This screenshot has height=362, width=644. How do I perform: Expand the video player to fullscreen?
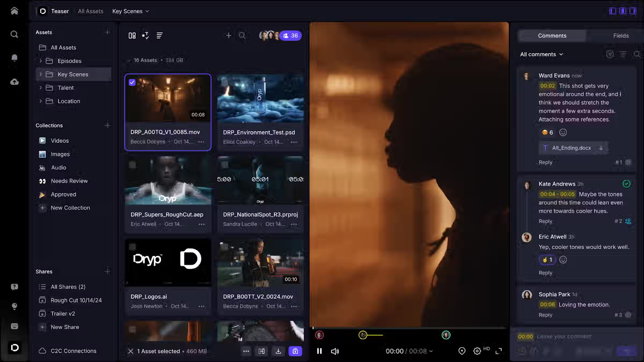click(499, 351)
